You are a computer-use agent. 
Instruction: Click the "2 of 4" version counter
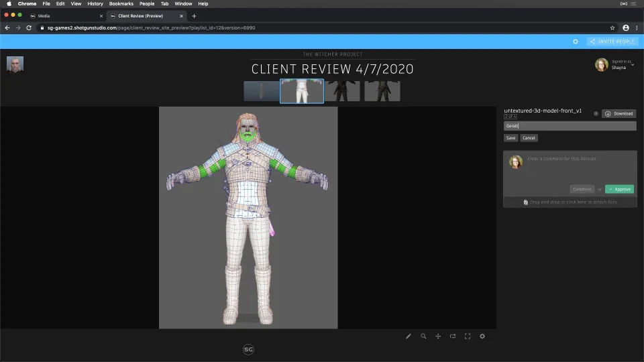510,117
